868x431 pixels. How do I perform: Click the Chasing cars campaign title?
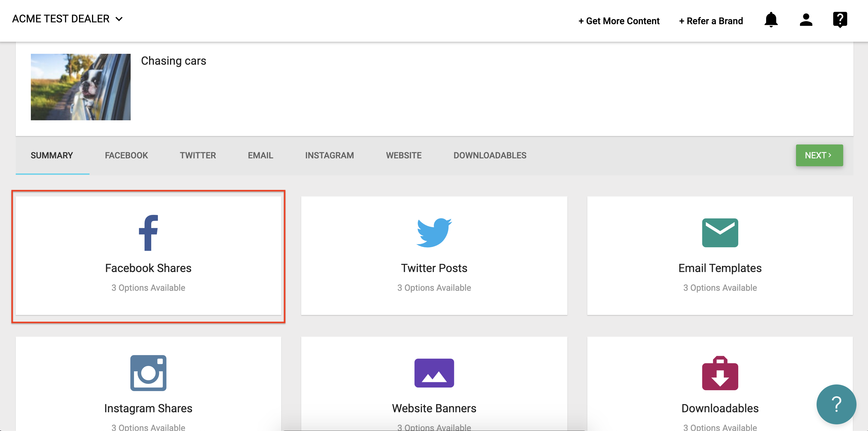pos(174,61)
